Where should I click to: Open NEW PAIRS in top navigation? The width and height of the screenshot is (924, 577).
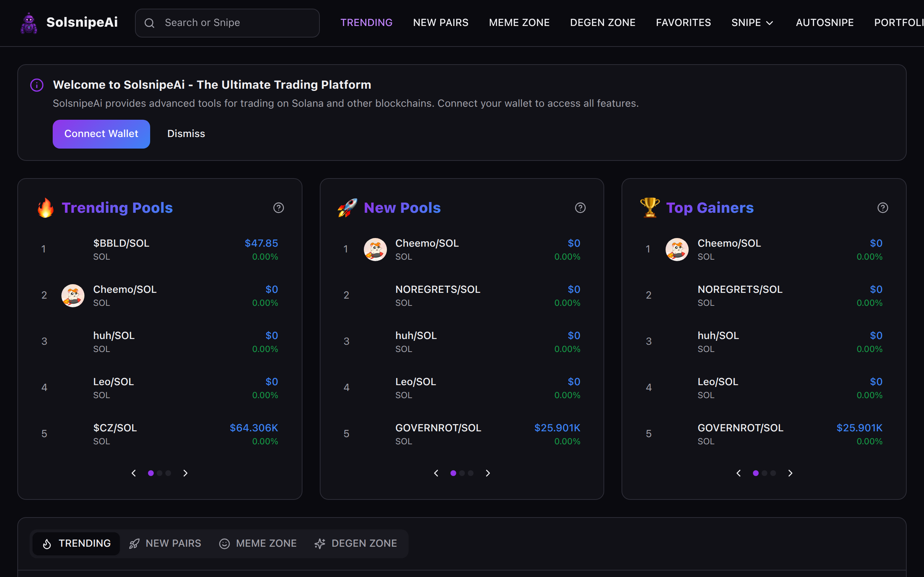pyautogui.click(x=441, y=23)
